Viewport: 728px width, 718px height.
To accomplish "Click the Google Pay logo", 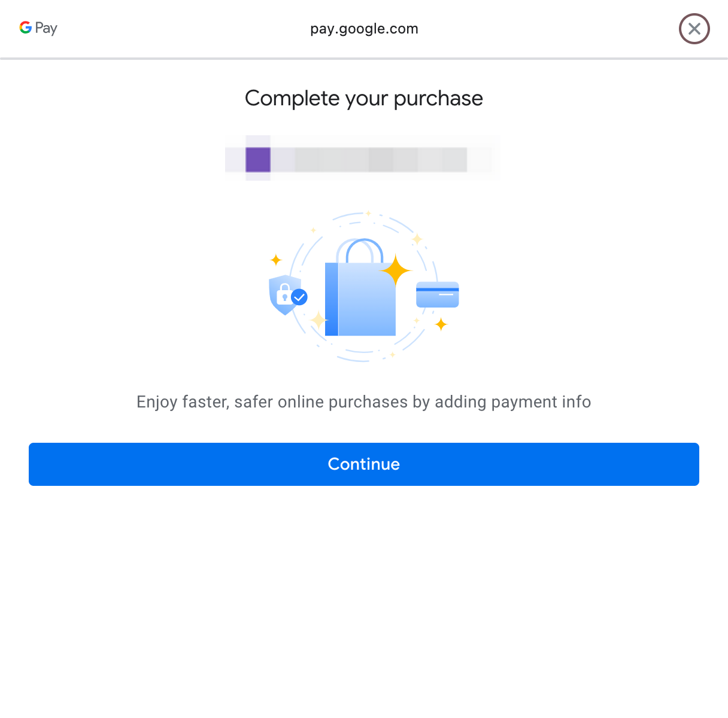I will (x=38, y=28).
